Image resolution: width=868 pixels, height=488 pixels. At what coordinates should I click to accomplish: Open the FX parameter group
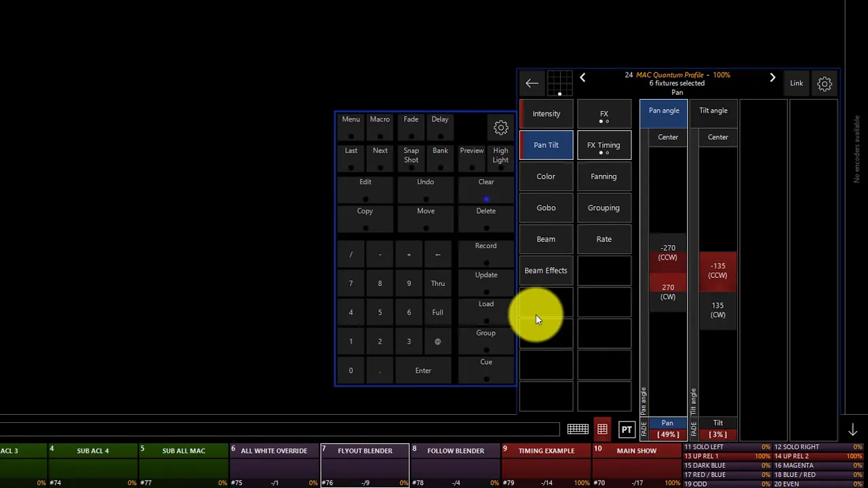(x=604, y=114)
